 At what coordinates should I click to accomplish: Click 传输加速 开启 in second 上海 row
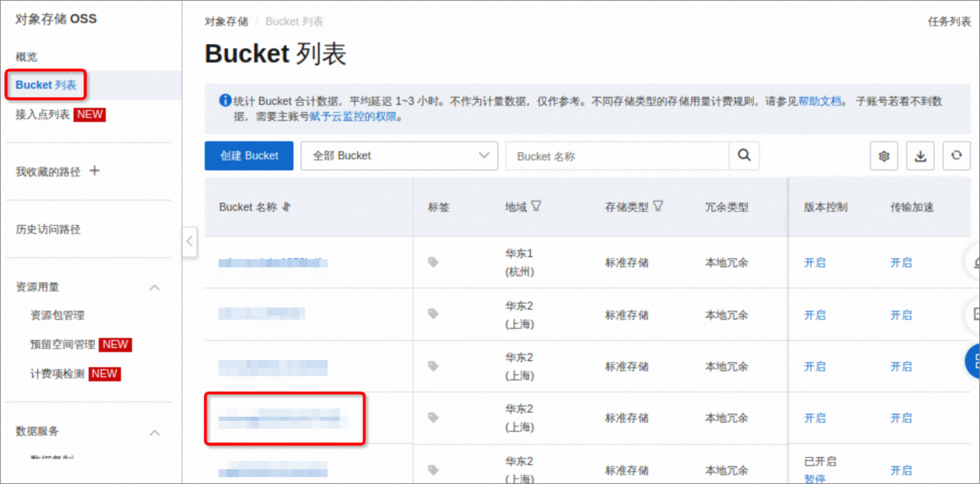click(x=901, y=366)
